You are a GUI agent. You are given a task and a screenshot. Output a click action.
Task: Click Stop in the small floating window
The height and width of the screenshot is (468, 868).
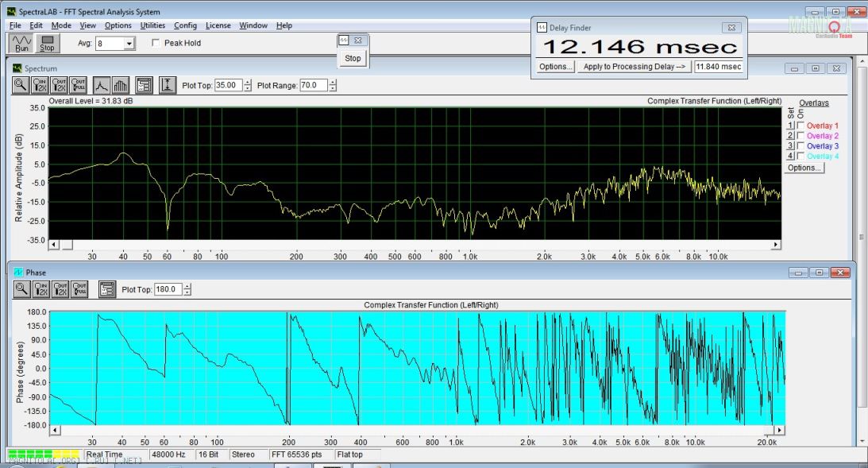(x=353, y=58)
